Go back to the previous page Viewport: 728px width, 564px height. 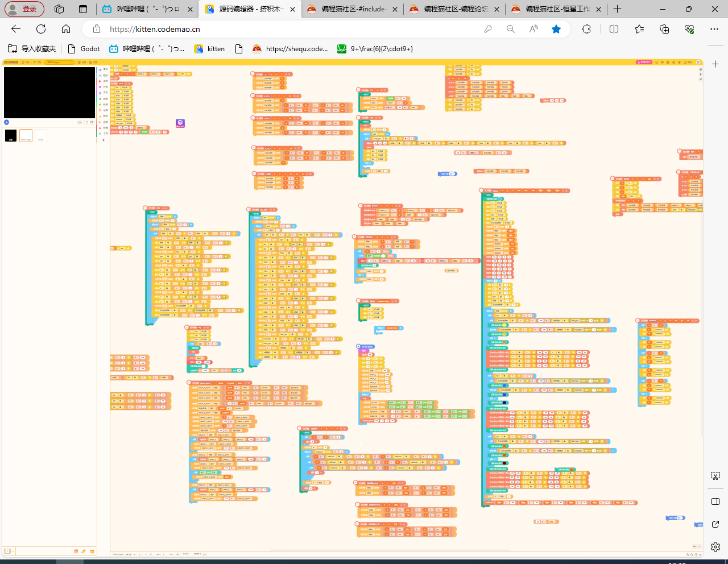(16, 29)
